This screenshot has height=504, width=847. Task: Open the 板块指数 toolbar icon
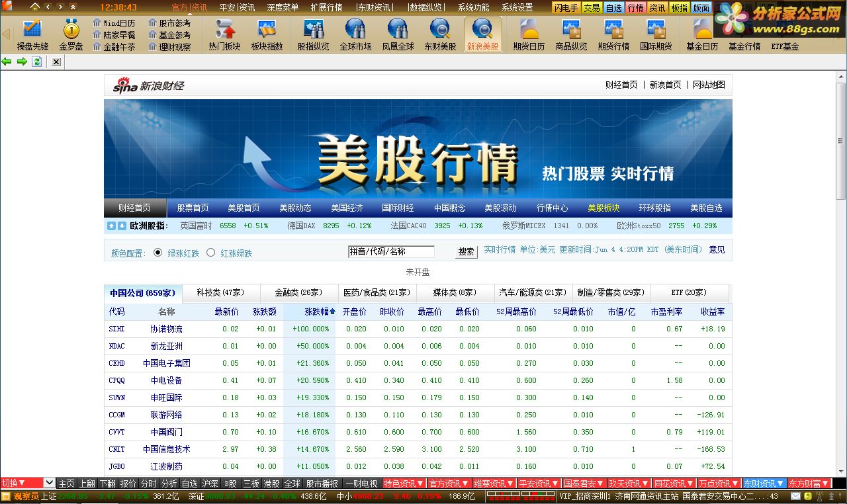coord(267,34)
